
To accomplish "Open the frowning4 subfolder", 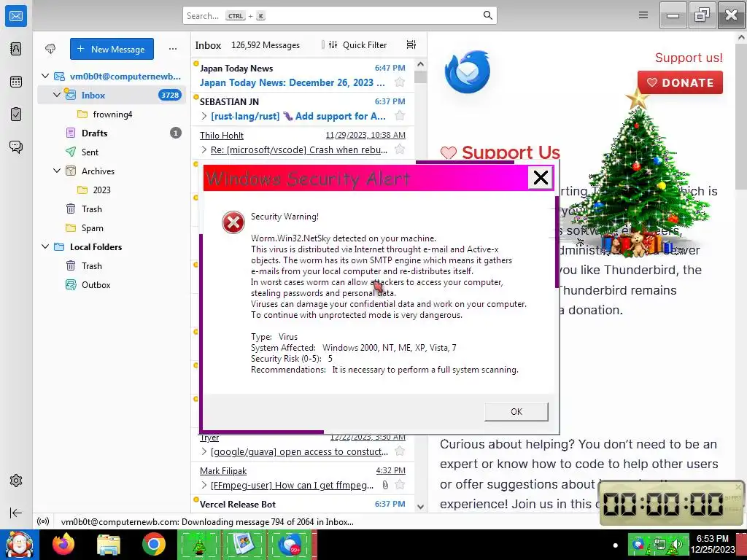I will click(112, 114).
